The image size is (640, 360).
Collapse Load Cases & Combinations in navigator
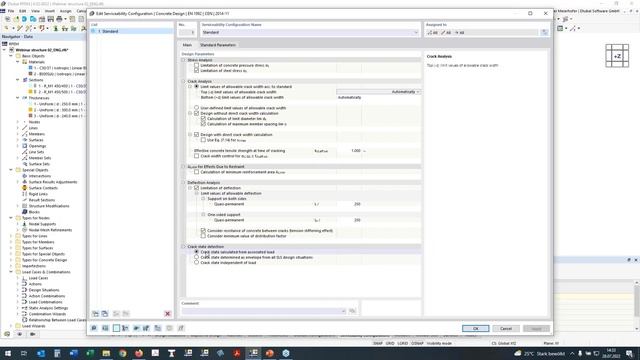(11, 272)
